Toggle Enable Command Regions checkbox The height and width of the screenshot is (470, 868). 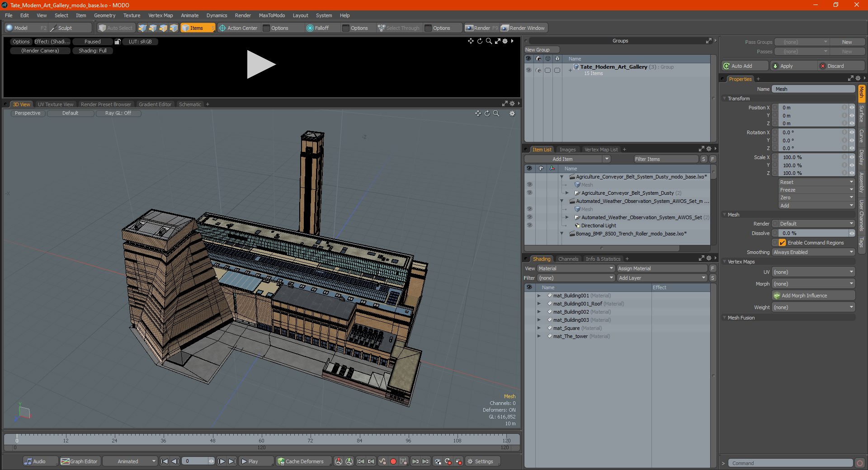(782, 243)
